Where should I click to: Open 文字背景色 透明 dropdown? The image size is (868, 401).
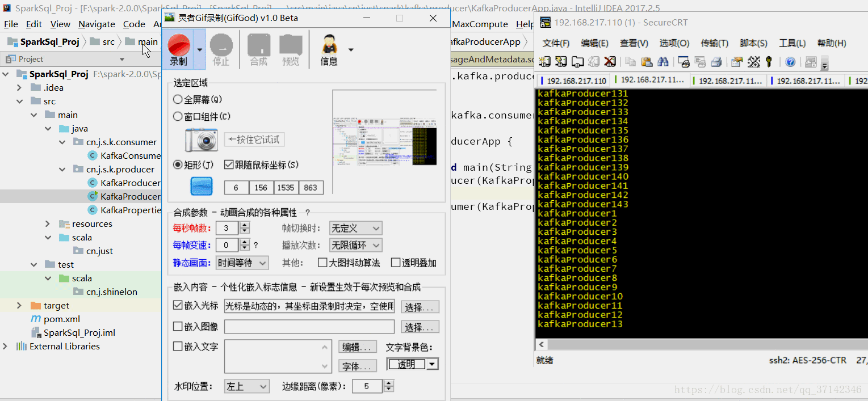coord(412,364)
